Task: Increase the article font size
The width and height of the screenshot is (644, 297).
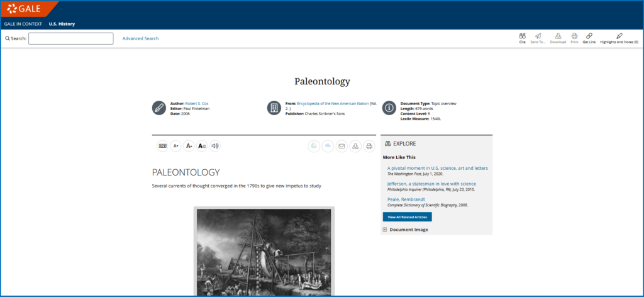Action: (x=189, y=146)
